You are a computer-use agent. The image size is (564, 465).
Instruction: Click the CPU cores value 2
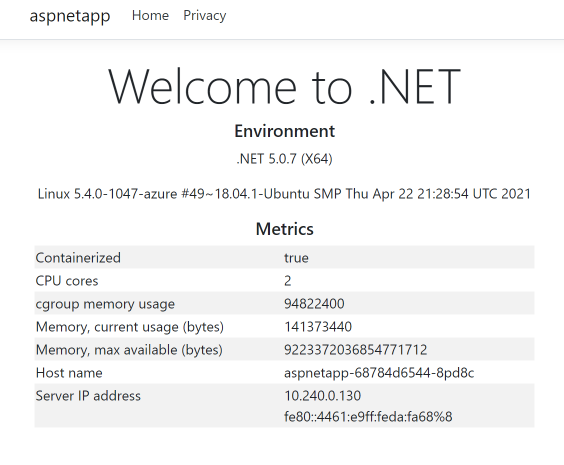(288, 281)
